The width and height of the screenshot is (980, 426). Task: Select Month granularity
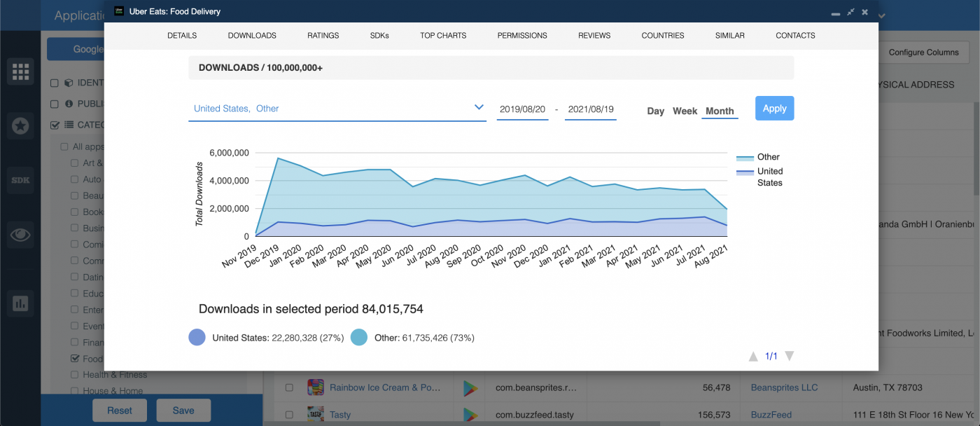click(720, 111)
